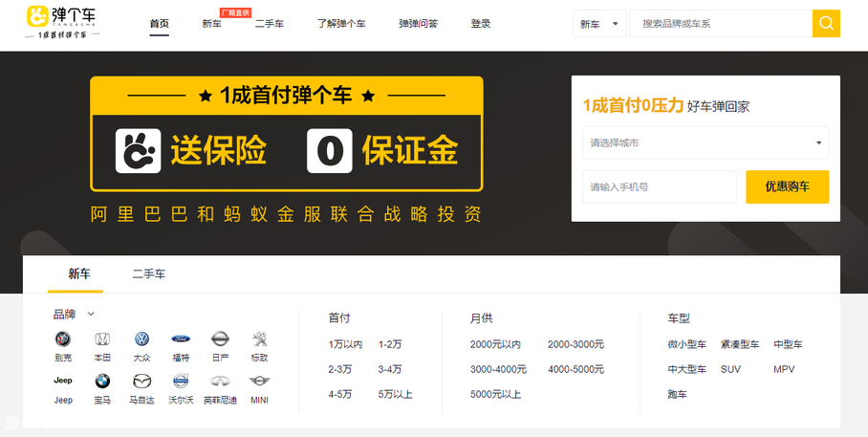
Task: Filter monthly payment 5000元以上
Action: pyautogui.click(x=495, y=395)
